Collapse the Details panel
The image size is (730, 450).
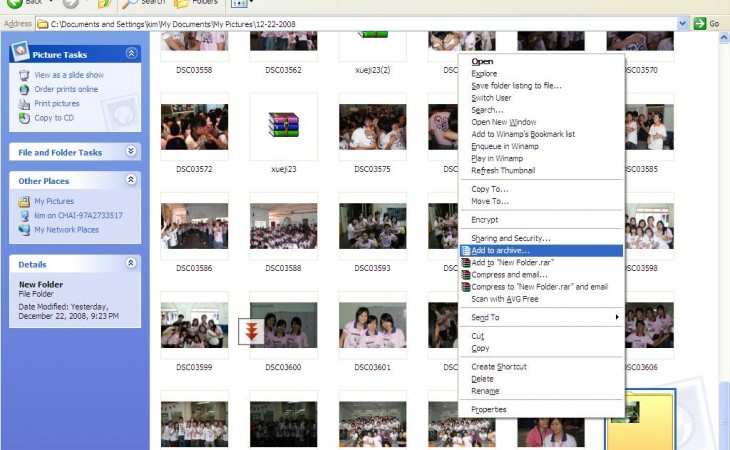coord(131,263)
